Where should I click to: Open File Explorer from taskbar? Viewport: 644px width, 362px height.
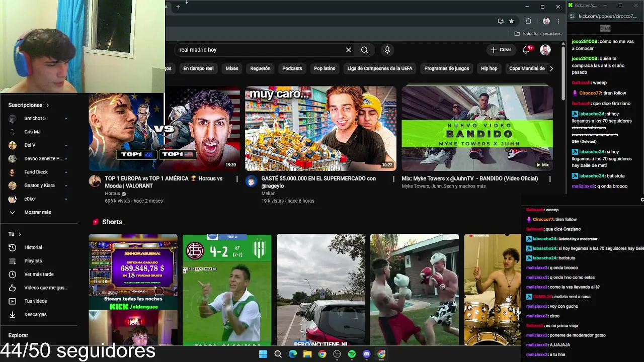(x=307, y=354)
